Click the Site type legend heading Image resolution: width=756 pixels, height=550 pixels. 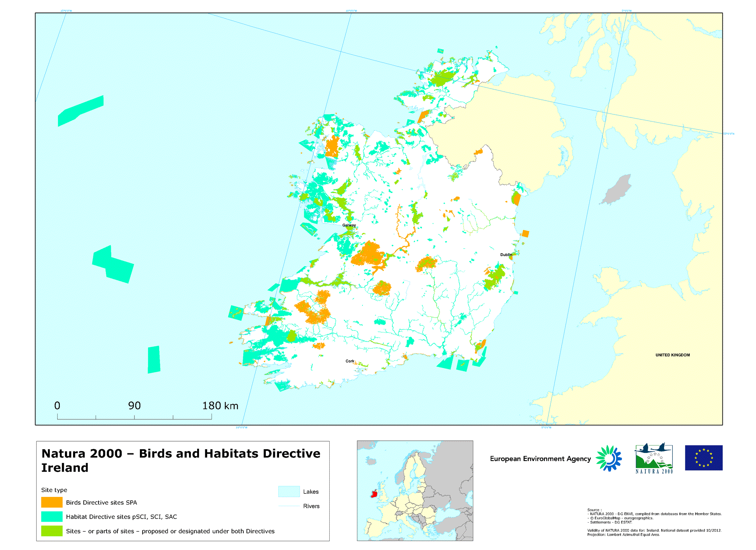[54, 490]
